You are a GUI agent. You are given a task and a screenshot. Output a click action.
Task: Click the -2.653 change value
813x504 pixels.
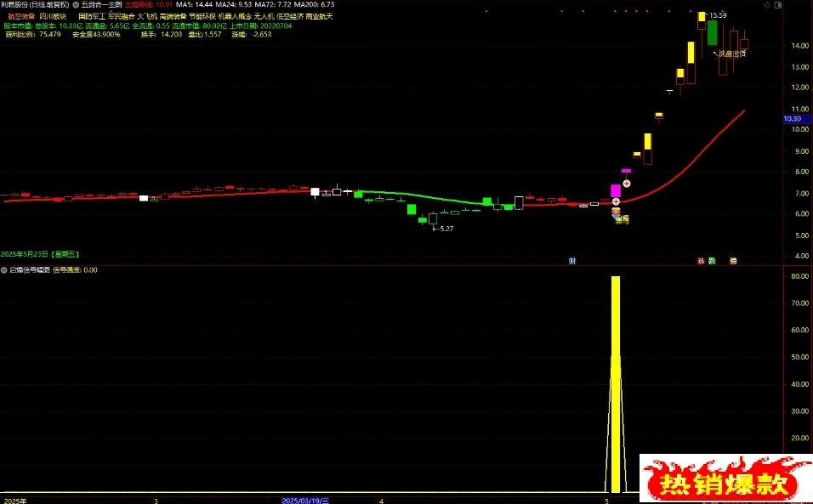tap(261, 35)
